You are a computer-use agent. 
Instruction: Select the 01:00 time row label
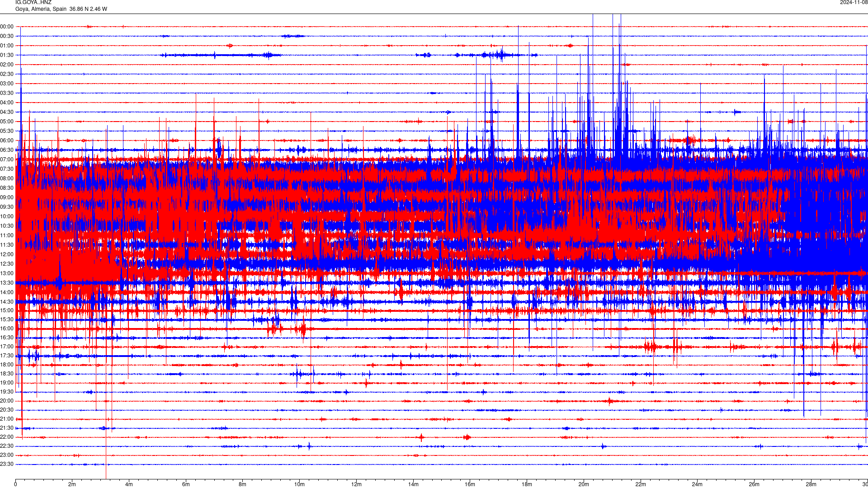pyautogui.click(x=7, y=46)
